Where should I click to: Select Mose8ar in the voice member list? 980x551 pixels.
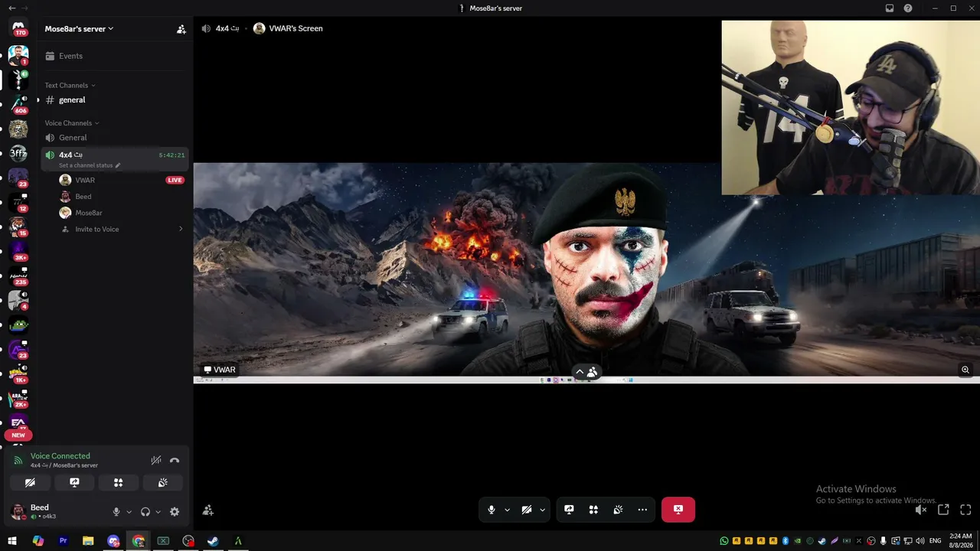tap(122, 213)
